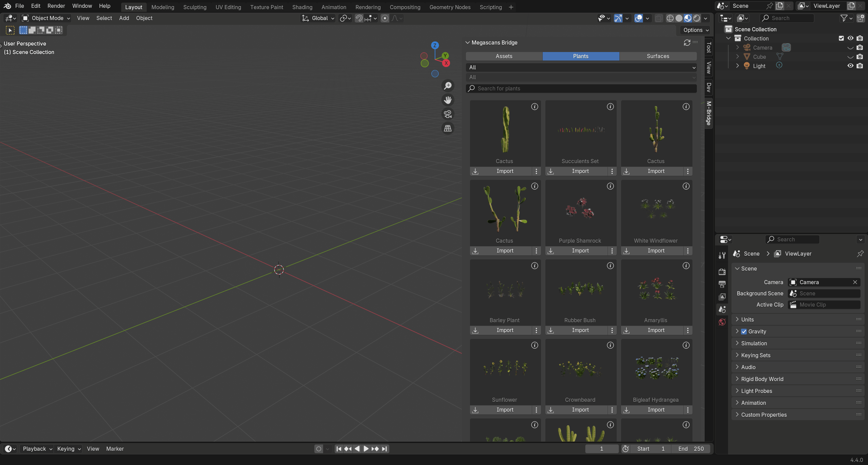Image resolution: width=868 pixels, height=465 pixels.
Task: Switch to the Geometry Nodes workspace tab
Action: click(450, 7)
